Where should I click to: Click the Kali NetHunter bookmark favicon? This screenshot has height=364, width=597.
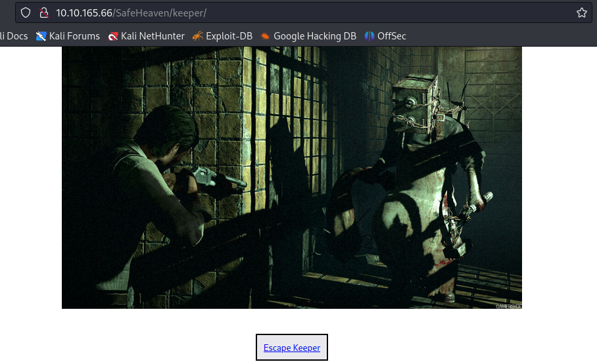113,36
